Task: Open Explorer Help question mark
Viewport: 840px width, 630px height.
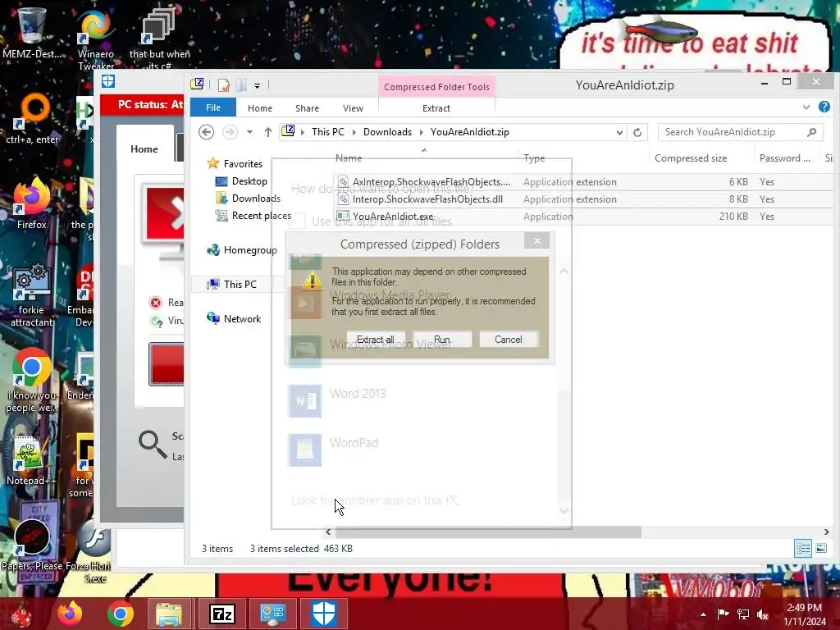Action: [824, 107]
